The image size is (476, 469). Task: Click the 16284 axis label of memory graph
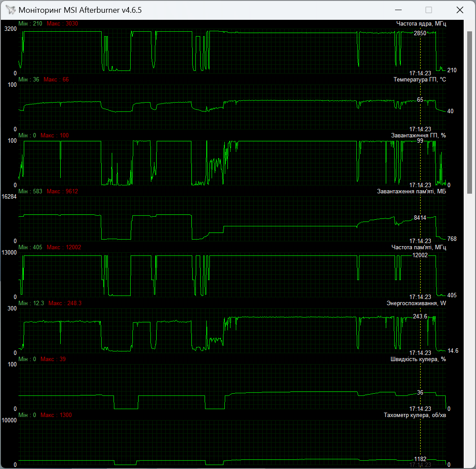click(9, 197)
